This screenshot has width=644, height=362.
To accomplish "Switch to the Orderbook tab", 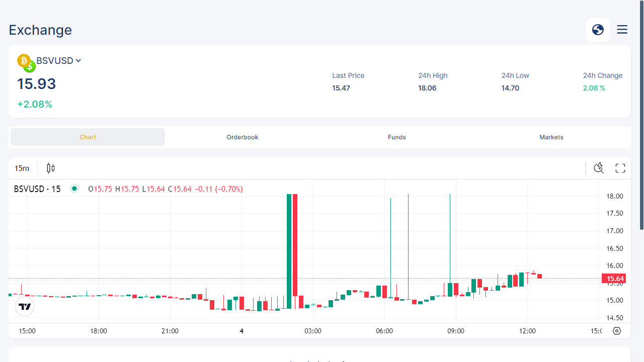I will 243,137.
